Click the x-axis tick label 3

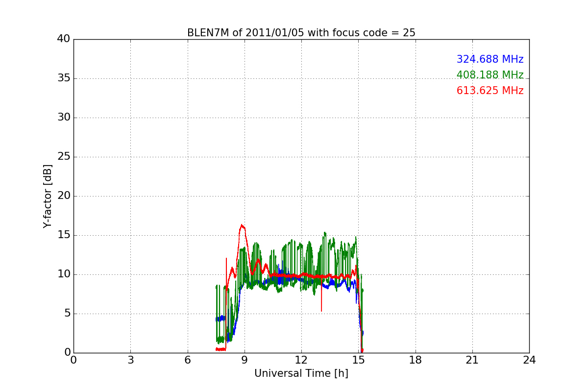pyautogui.click(x=130, y=360)
